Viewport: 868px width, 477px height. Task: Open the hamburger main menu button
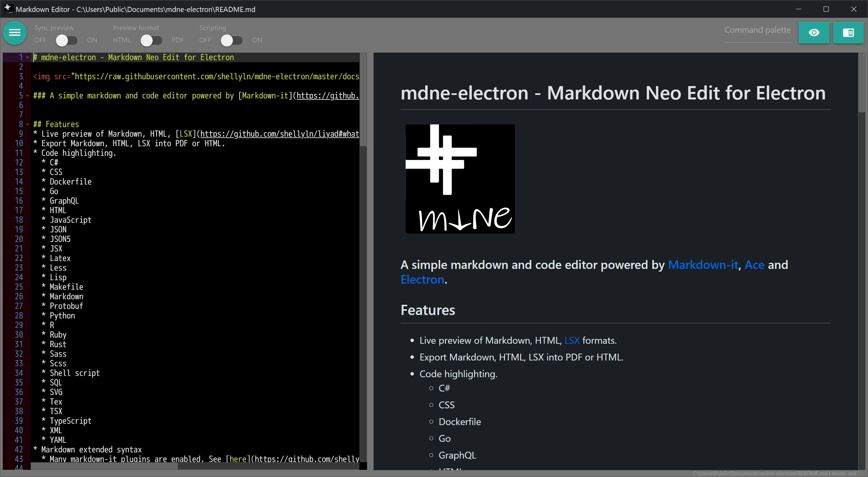click(x=15, y=33)
